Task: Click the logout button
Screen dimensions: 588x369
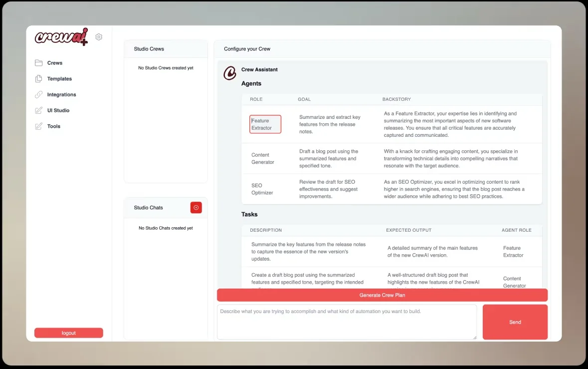Action: (69, 333)
